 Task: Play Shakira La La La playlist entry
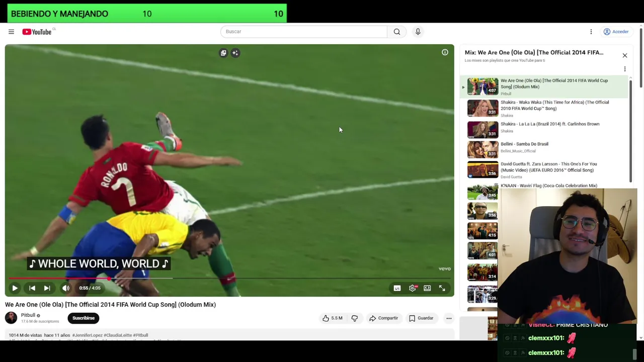[x=544, y=130]
